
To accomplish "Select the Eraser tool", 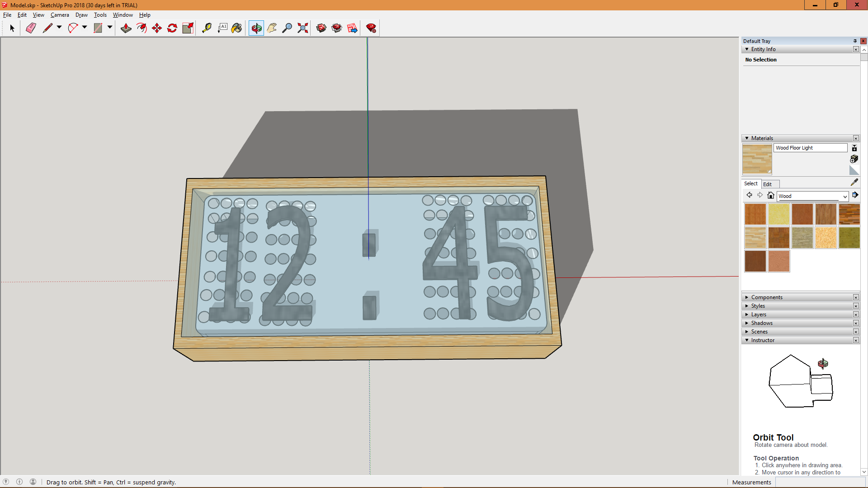I will point(31,28).
